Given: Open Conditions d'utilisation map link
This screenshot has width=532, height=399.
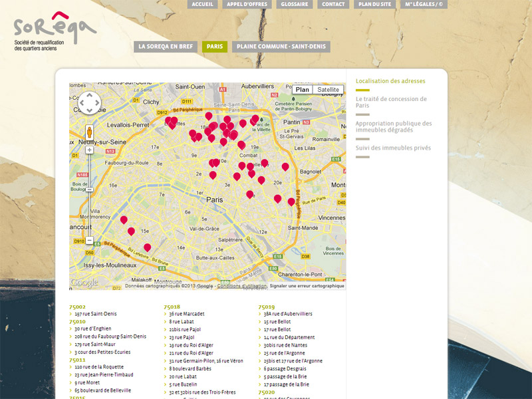Looking at the screenshot, I should tap(242, 286).
